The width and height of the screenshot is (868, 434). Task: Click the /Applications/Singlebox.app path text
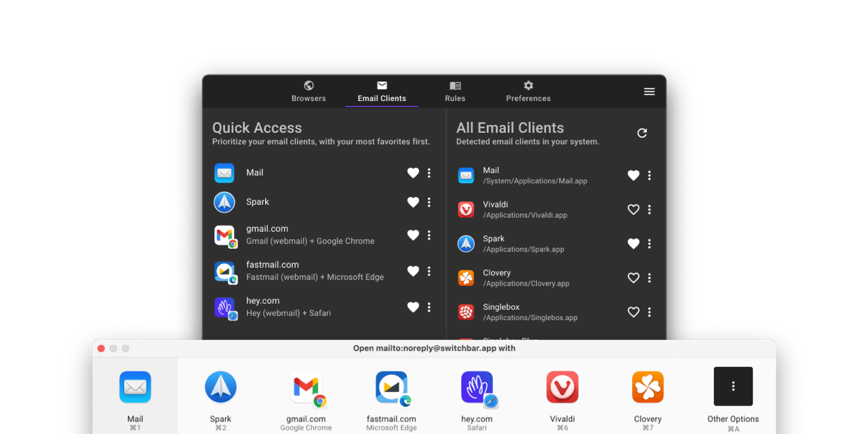(530, 317)
